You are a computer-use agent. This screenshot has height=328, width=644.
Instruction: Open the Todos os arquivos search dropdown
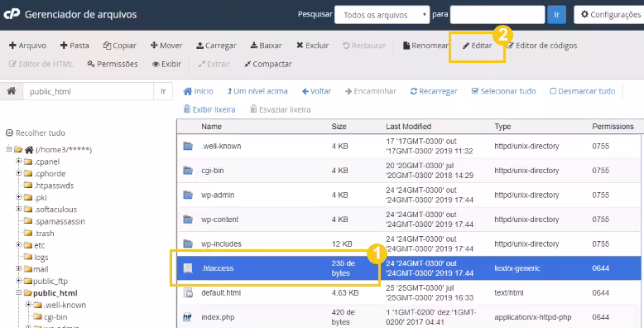click(x=382, y=15)
